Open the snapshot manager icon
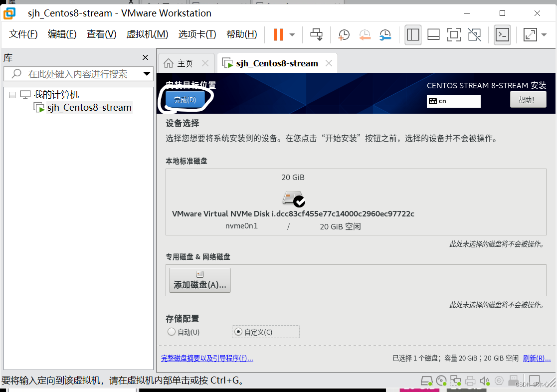This screenshot has width=557, height=392. 385,35
